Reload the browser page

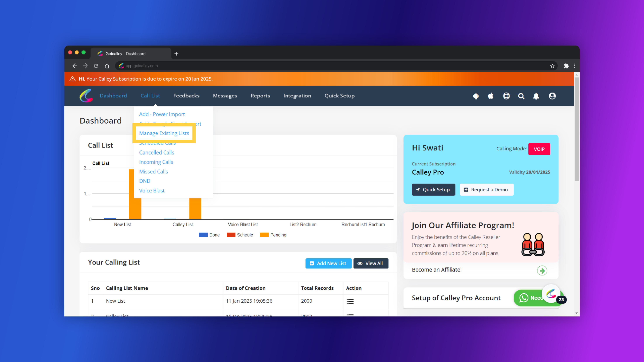pyautogui.click(x=96, y=66)
